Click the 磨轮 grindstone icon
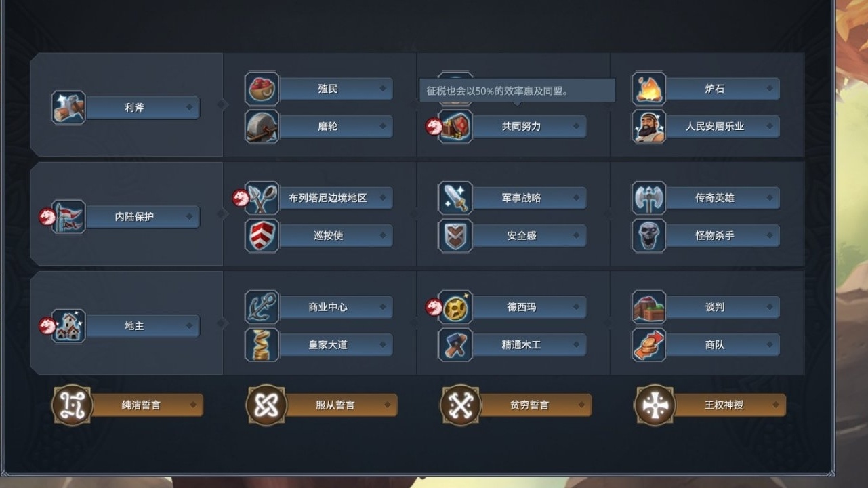This screenshot has height=488, width=868. tap(262, 126)
